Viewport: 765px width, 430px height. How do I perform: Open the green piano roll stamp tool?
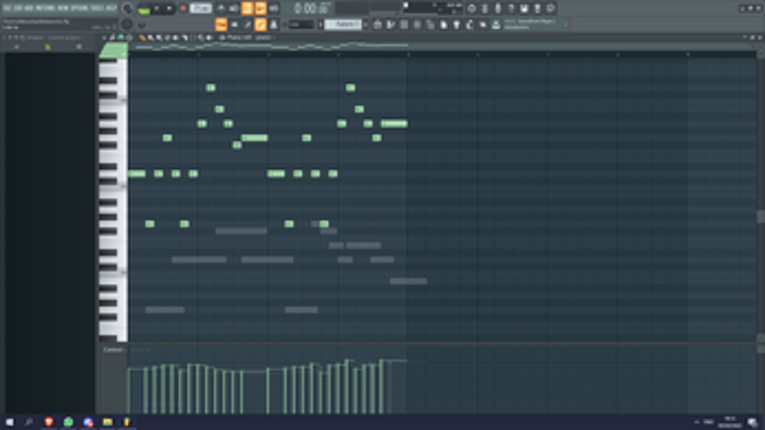pos(121,37)
